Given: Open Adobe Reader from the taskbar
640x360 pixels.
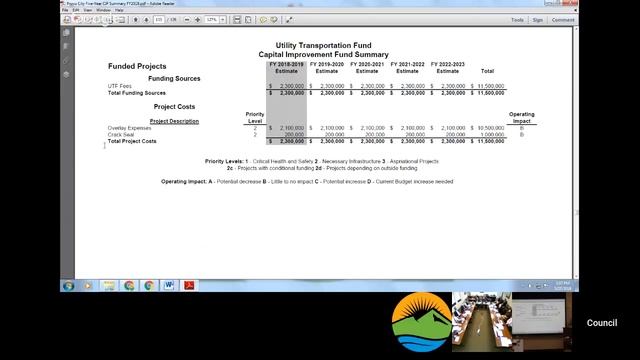Looking at the screenshot, I should pos(189,286).
